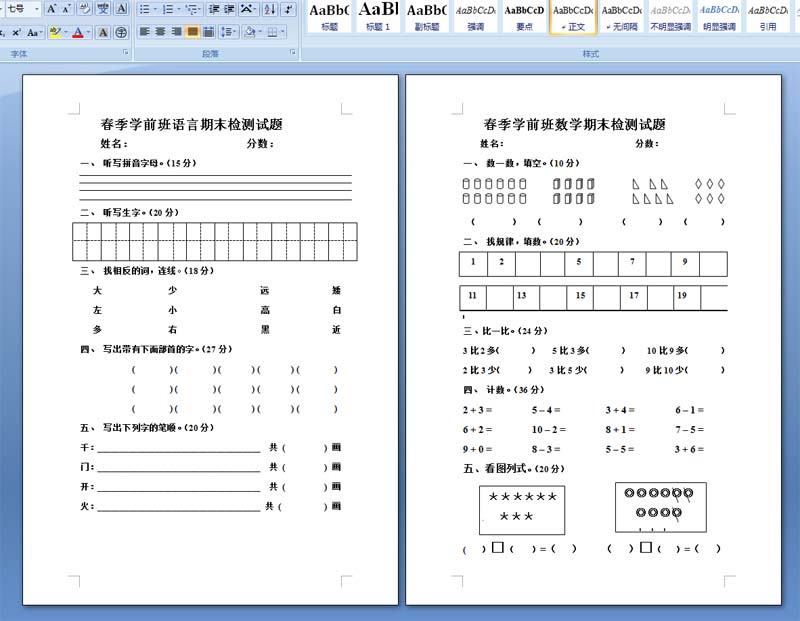Apply the 标题 1 style
The image size is (800, 621).
coord(378,17)
